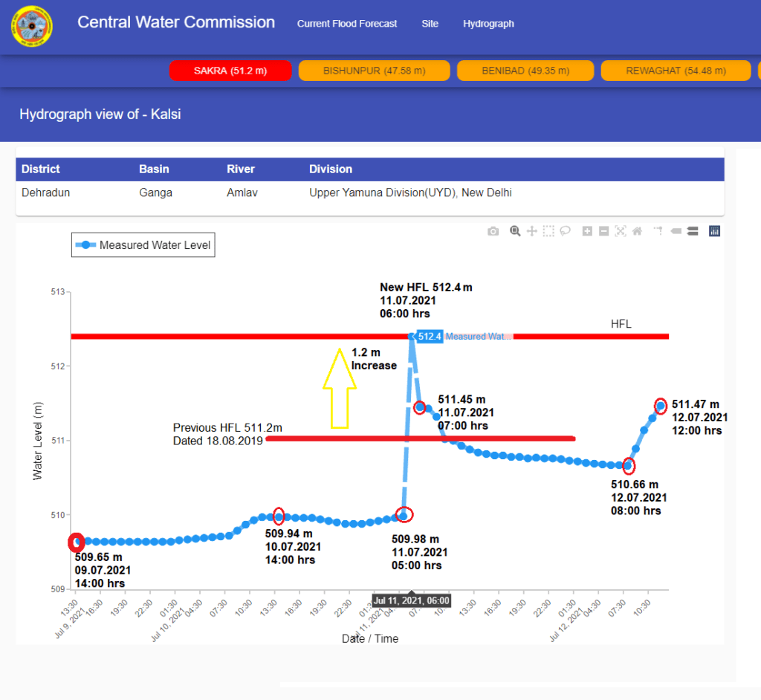Viewport: 761px width, 700px height.
Task: Activate the Pan tool in chart toolbar
Action: (531, 231)
